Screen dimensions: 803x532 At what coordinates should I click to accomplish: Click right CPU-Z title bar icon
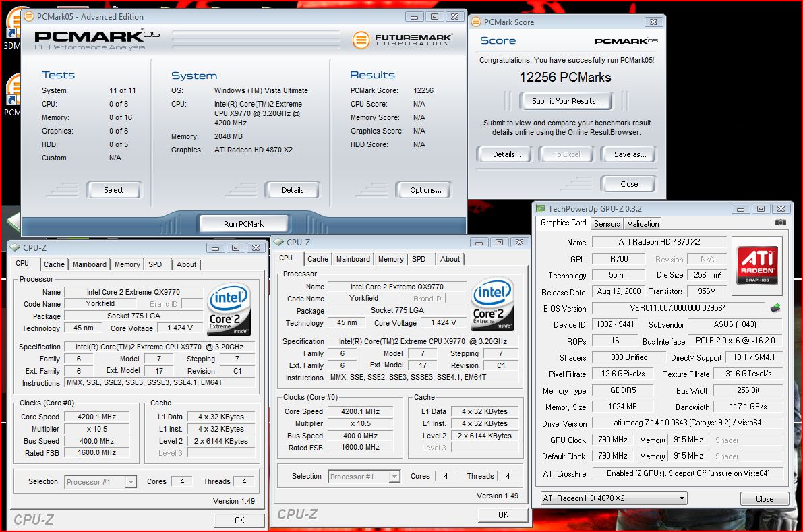pos(278,242)
